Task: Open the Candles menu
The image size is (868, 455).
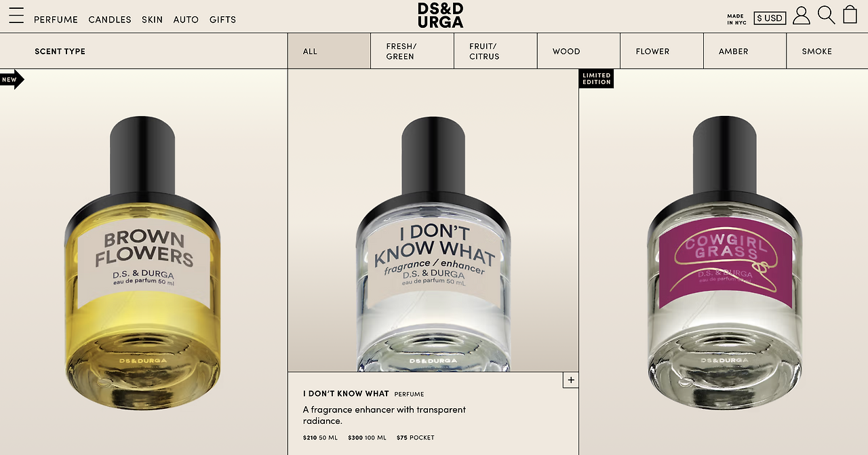Action: coord(110,20)
